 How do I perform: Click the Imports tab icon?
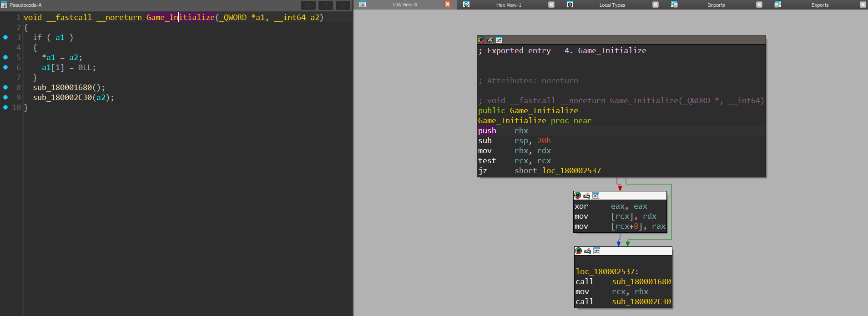click(x=674, y=5)
